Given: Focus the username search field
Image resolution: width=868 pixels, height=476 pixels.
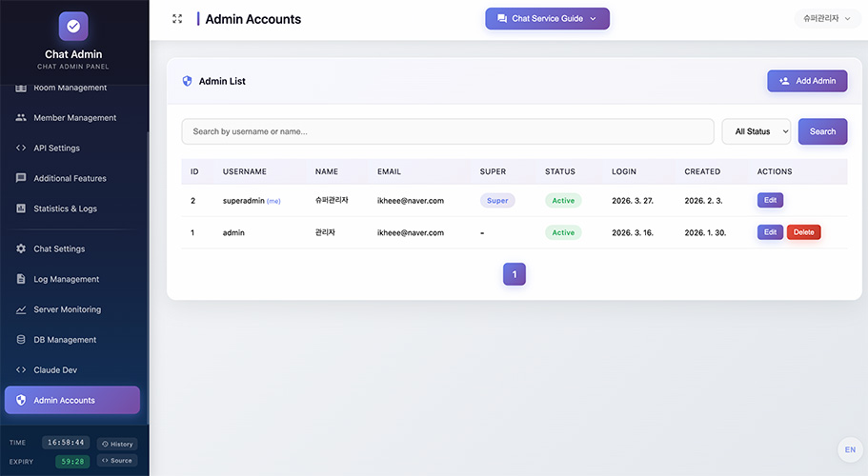Looking at the screenshot, I should pyautogui.click(x=448, y=131).
